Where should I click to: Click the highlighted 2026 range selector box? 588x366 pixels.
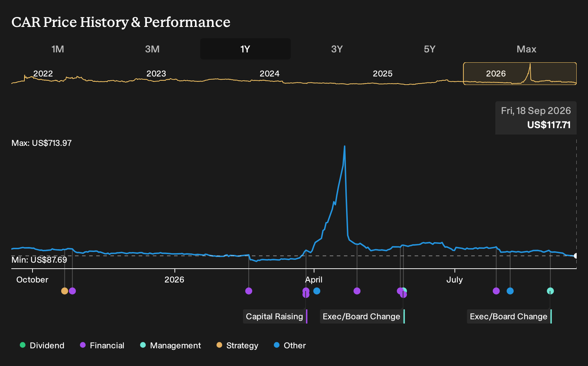(520, 74)
